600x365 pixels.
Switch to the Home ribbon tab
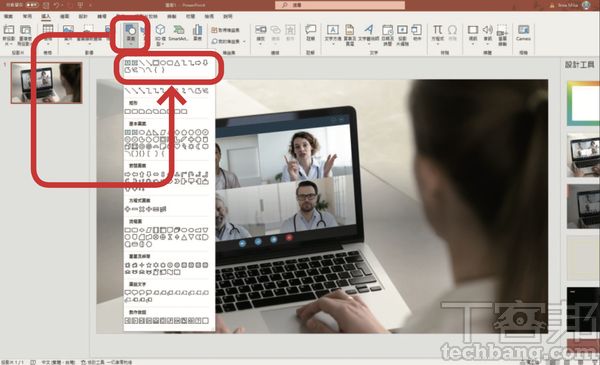(27, 16)
